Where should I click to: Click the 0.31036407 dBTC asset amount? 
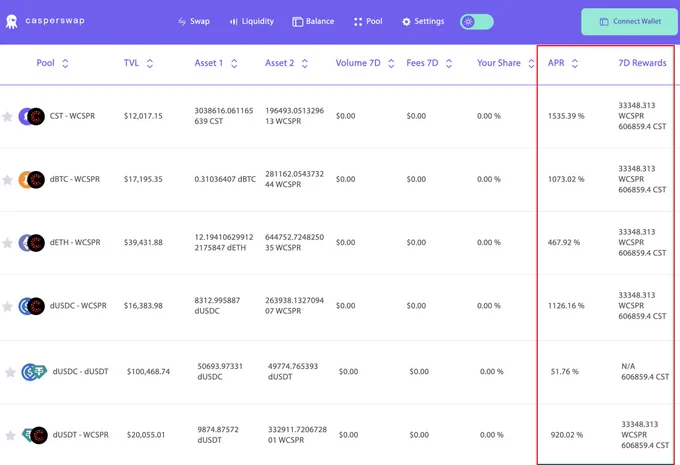(225, 179)
